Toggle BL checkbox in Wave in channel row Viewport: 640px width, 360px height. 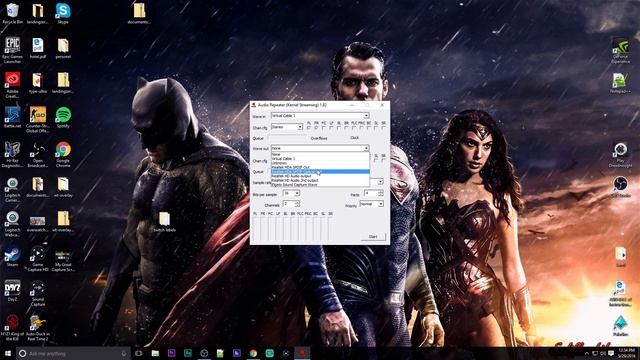coord(339,128)
